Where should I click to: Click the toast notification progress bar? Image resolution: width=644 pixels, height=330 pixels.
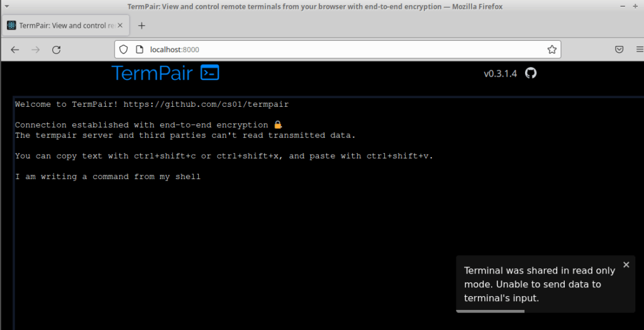491,311
